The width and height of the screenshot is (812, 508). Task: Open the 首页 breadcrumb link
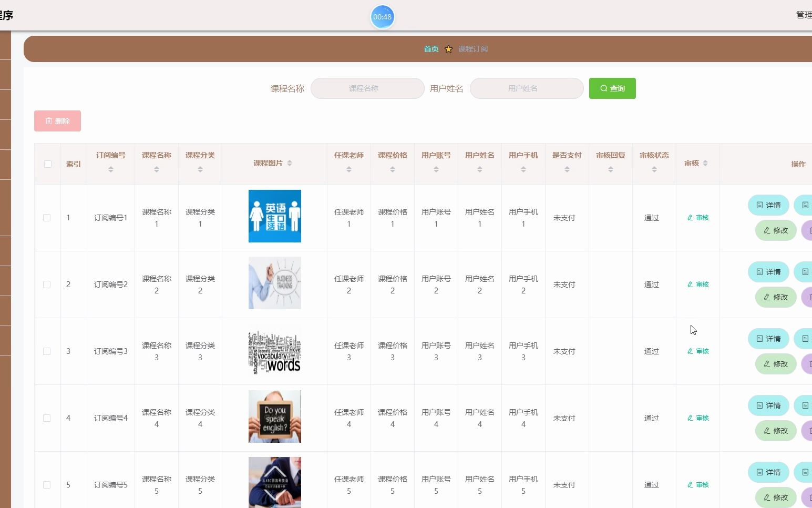[x=430, y=49]
